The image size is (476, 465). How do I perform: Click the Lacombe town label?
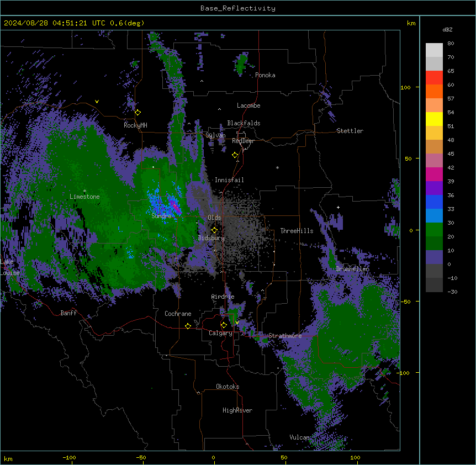tap(248, 105)
